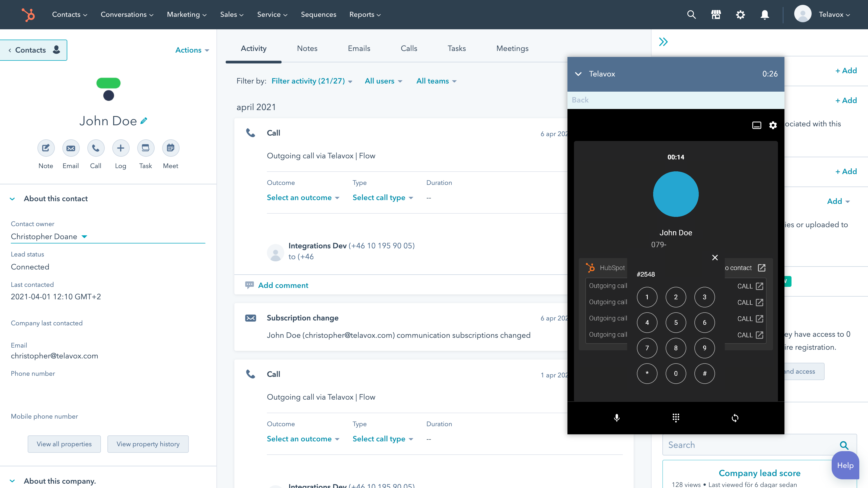868x488 pixels.
Task: Edit John Doe name pencil icon
Action: point(144,121)
